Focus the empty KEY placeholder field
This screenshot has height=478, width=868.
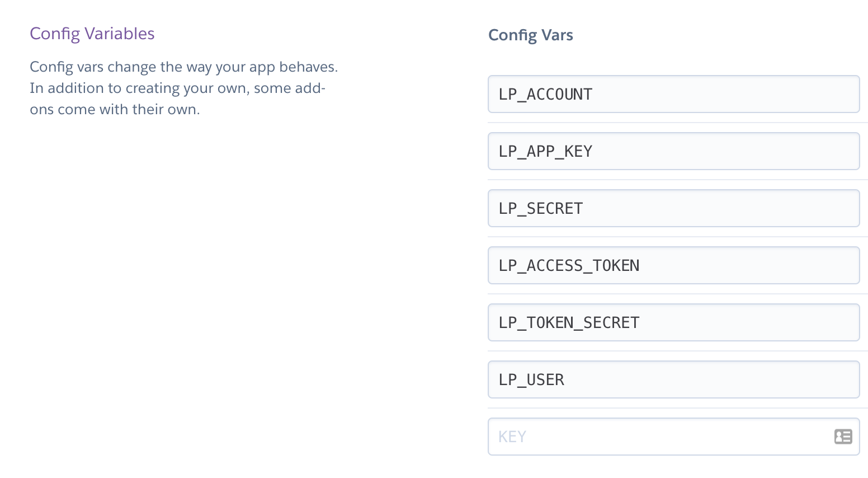[x=673, y=437]
